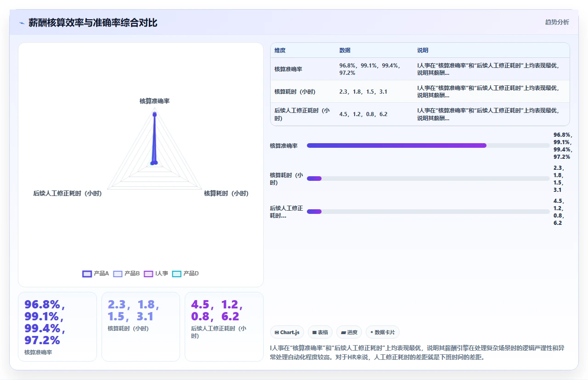Click the 核算耗时（小时） data card
The width and height of the screenshot is (588, 380).
point(141,327)
